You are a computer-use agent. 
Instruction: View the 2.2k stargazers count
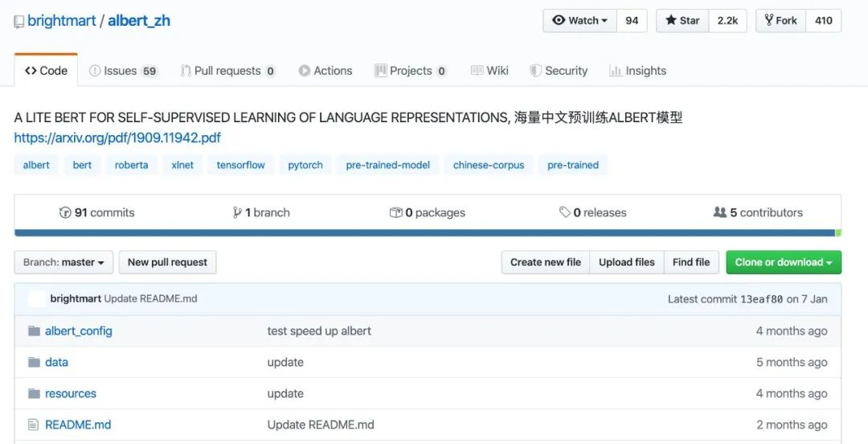(727, 20)
